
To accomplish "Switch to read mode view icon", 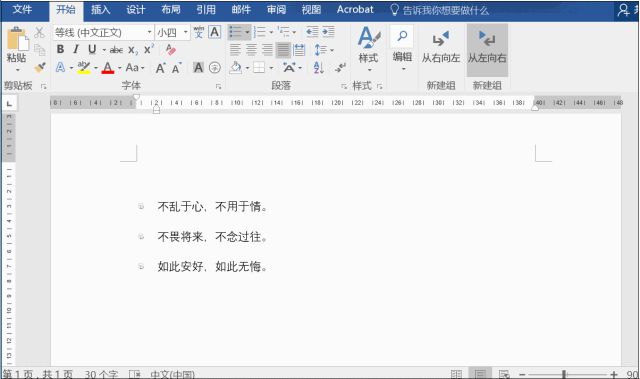I will coord(456,374).
